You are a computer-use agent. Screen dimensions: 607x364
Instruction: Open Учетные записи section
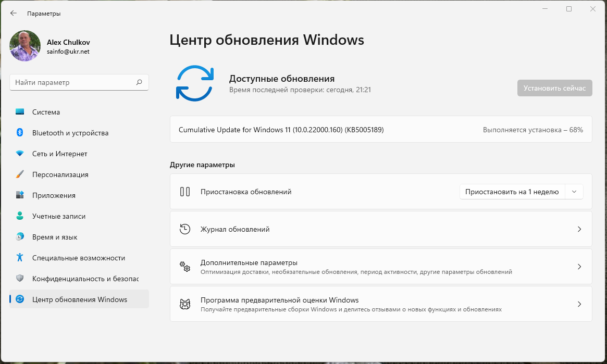[79, 216]
